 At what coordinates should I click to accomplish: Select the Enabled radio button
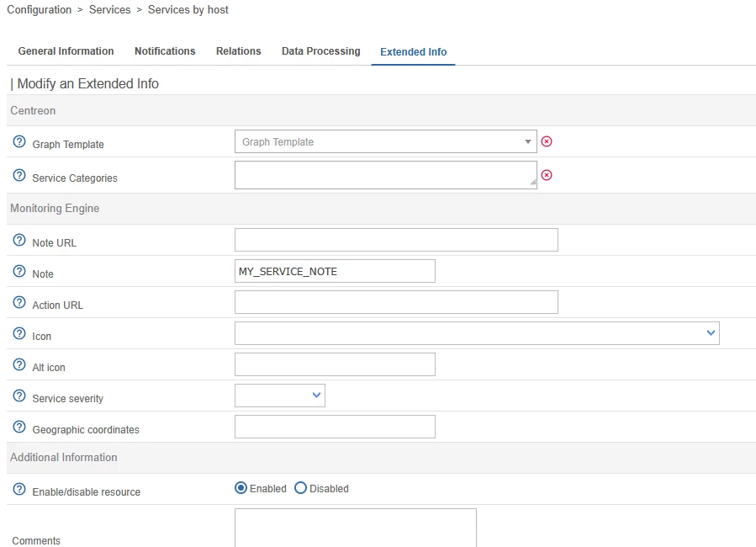pos(241,488)
